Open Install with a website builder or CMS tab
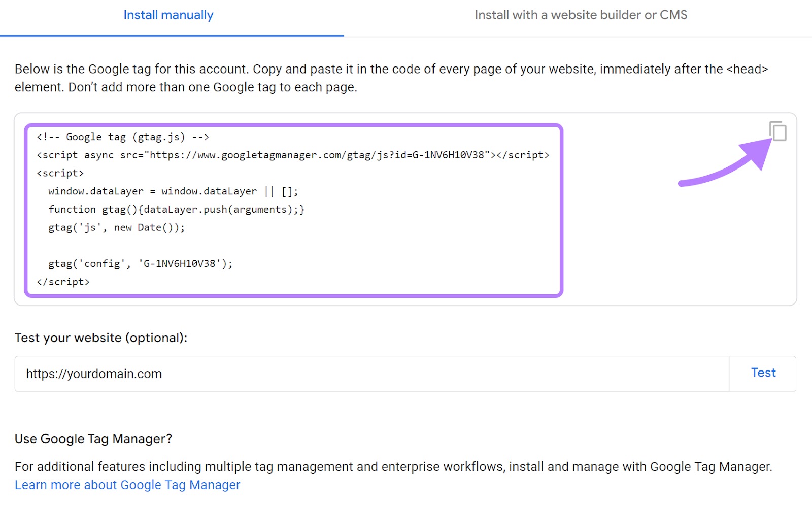This screenshot has height=506, width=812. pos(581,15)
